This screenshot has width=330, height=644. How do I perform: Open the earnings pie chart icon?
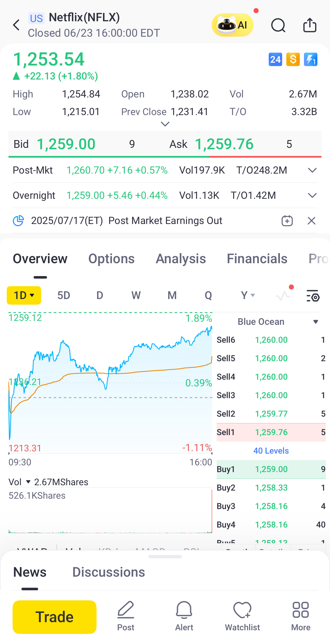click(x=18, y=221)
